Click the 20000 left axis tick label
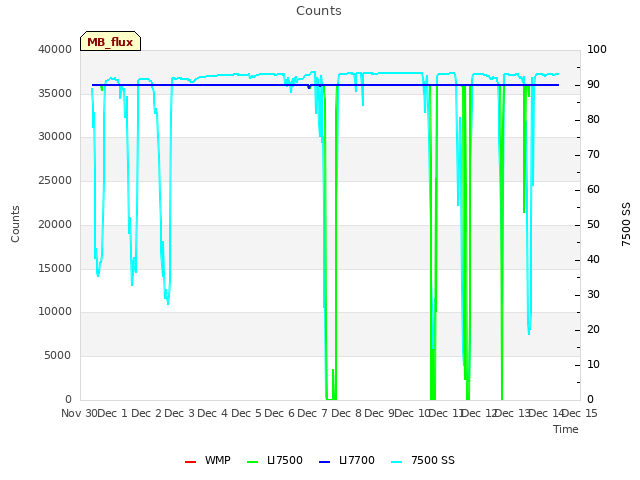 [x=55, y=224]
